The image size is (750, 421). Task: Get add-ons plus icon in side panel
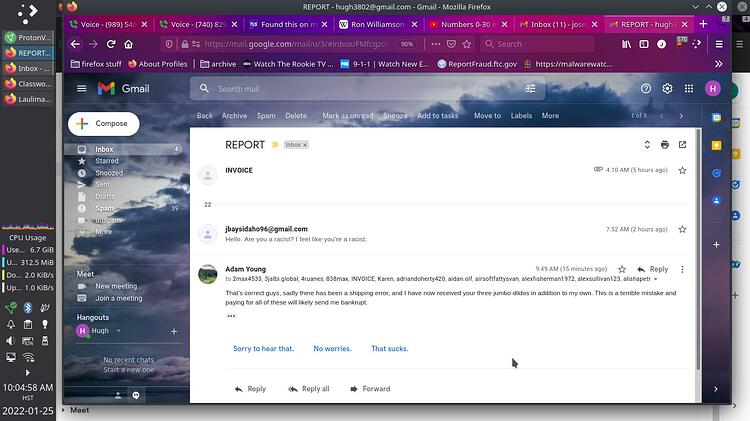click(x=716, y=244)
